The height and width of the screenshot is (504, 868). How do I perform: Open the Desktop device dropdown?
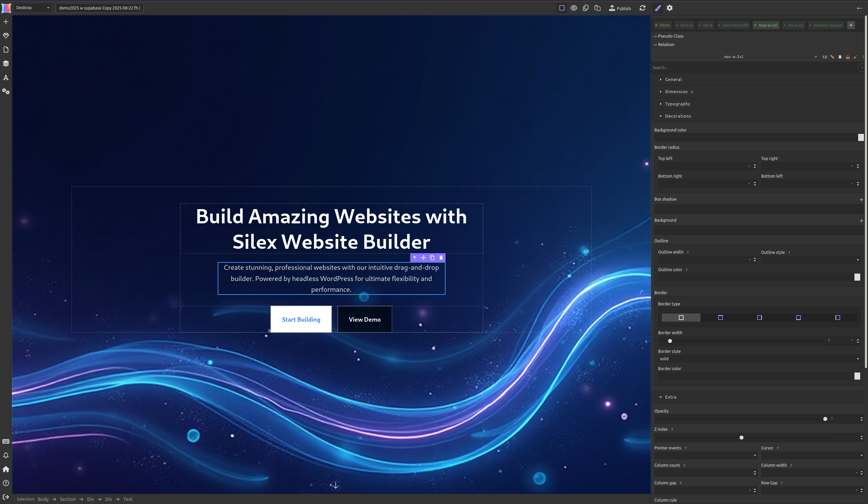[x=33, y=7]
